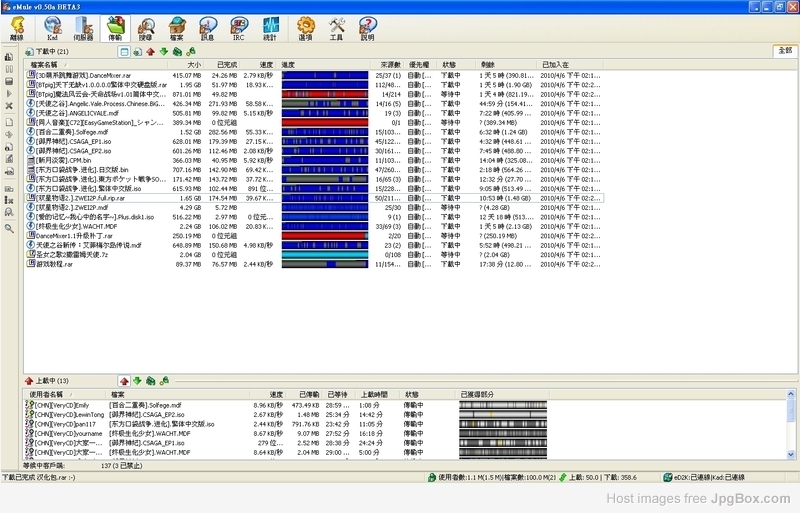Select the 全部 category tab

point(785,51)
